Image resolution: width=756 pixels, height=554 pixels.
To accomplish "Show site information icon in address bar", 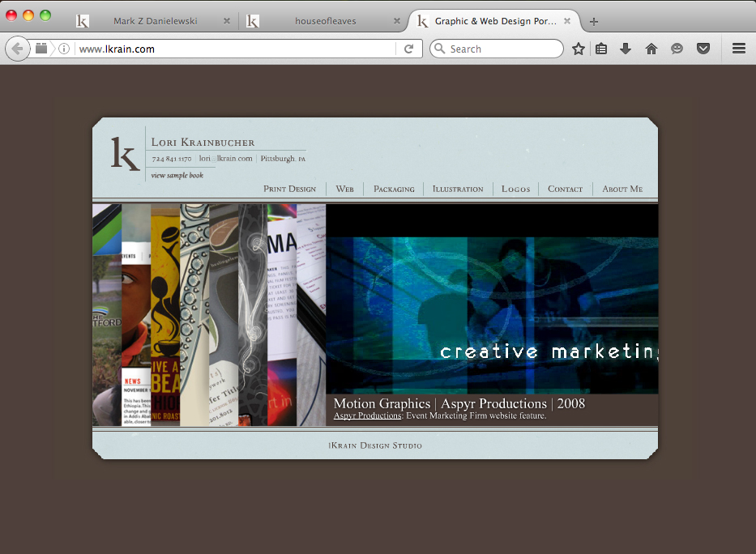I will 64,49.
